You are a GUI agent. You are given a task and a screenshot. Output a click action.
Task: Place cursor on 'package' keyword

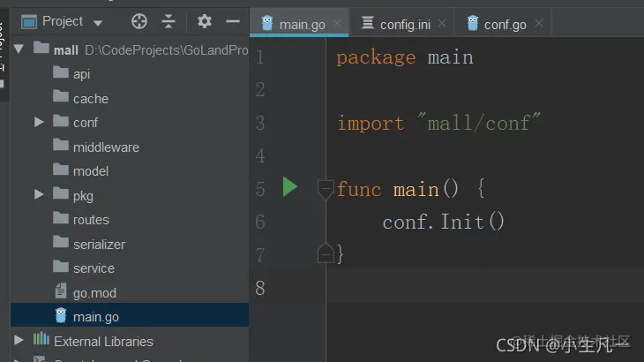(x=376, y=57)
